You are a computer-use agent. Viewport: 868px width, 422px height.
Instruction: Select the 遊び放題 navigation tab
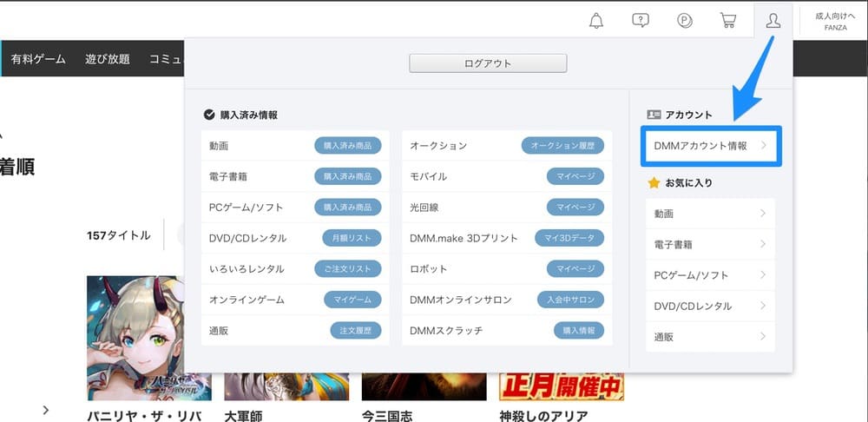click(x=108, y=59)
